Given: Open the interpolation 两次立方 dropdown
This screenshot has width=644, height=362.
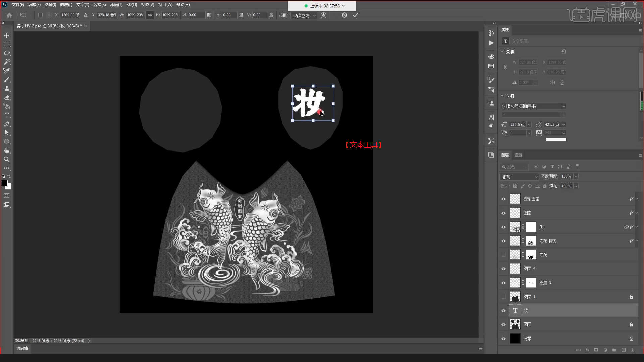Looking at the screenshot, I should (304, 15).
